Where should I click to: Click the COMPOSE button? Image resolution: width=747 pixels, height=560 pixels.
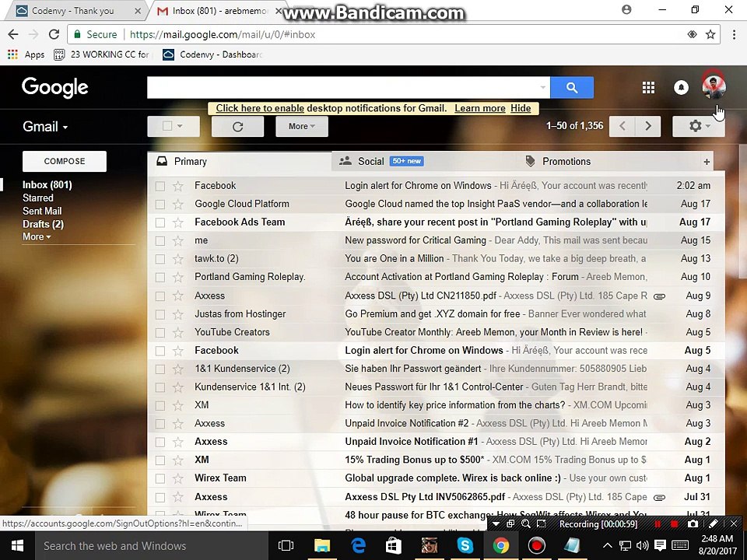(65, 162)
